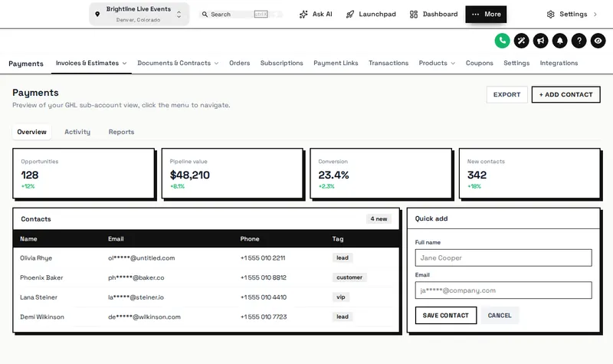
Task: Click the lead tag on Olivia Rhye
Action: tap(343, 257)
